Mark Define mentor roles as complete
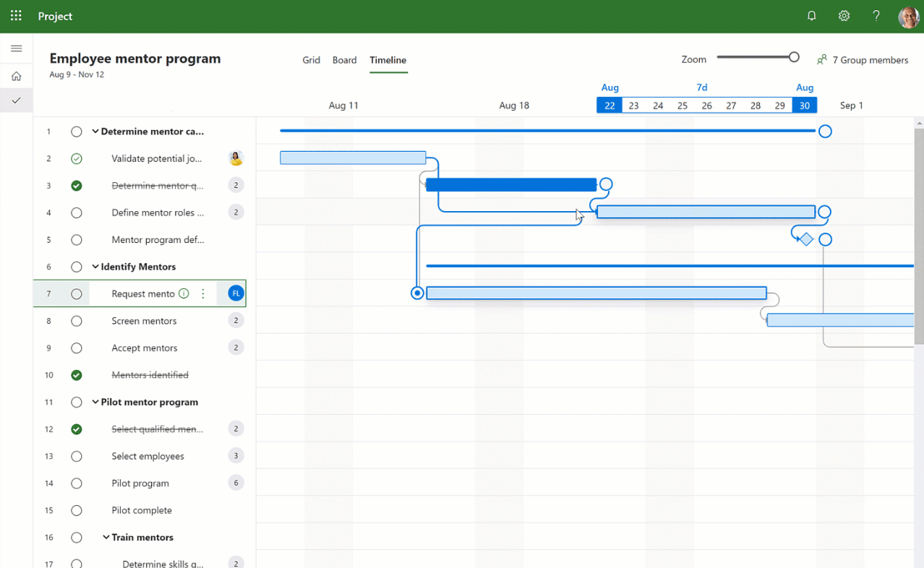The height and width of the screenshot is (568, 924). tap(77, 212)
